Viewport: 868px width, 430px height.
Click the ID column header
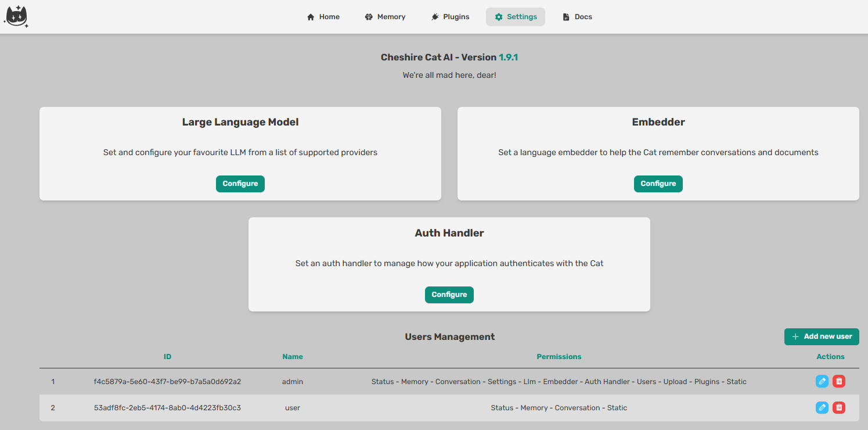click(167, 357)
